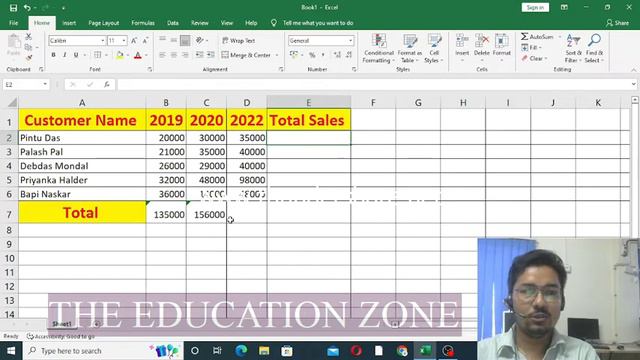The height and width of the screenshot is (360, 640).
Task: Open Find & Select magnifier tool
Action: (x=594, y=48)
